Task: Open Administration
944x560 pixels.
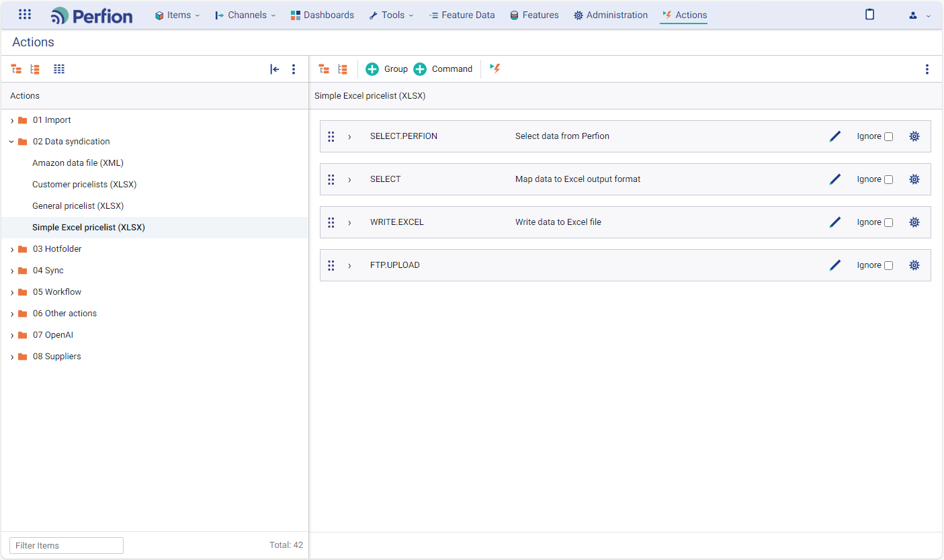Action: (611, 15)
